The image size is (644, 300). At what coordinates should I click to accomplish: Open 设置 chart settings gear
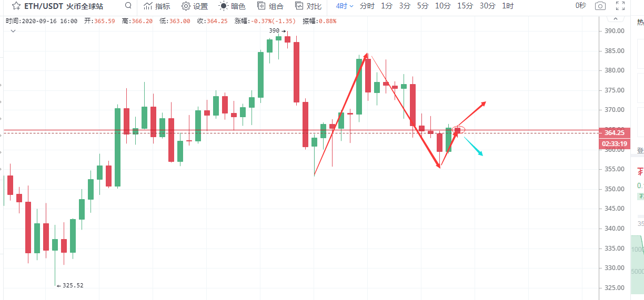pos(195,6)
